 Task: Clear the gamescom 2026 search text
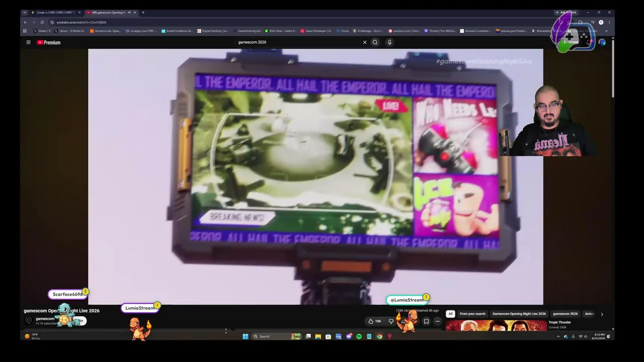pyautogui.click(x=365, y=42)
